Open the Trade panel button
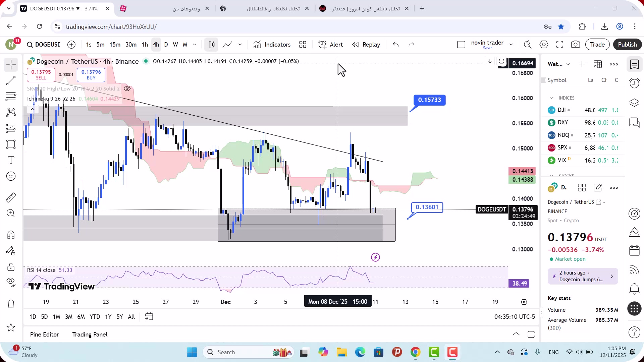 [x=597, y=45]
